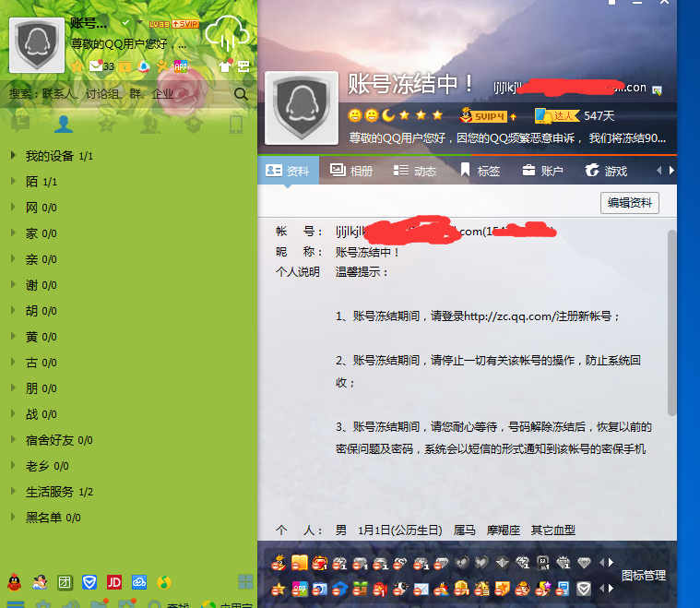Viewport: 700px width, 608px height.
Task: Click the green online status checkmark
Action: tap(125, 22)
